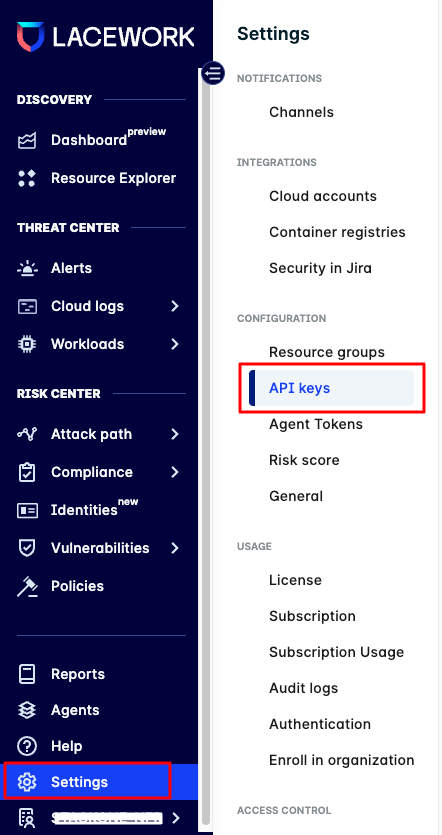The image size is (442, 835).
Task: Select the Policies gavel icon
Action: [27, 586]
